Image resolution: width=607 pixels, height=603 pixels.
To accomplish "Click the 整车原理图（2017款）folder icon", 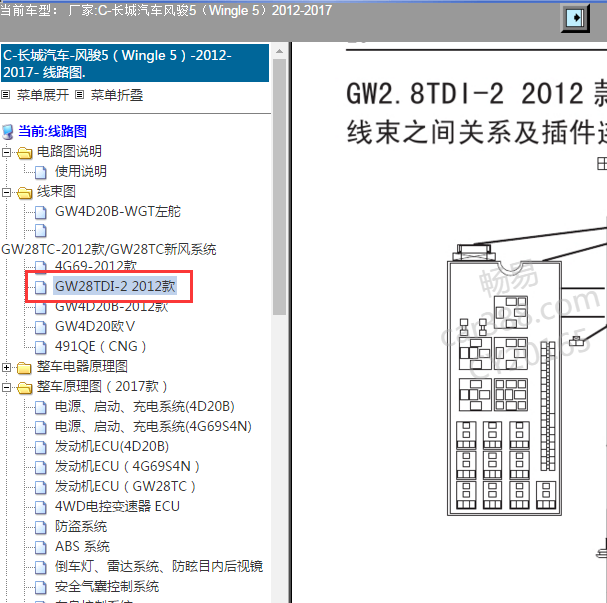I will click(24, 387).
